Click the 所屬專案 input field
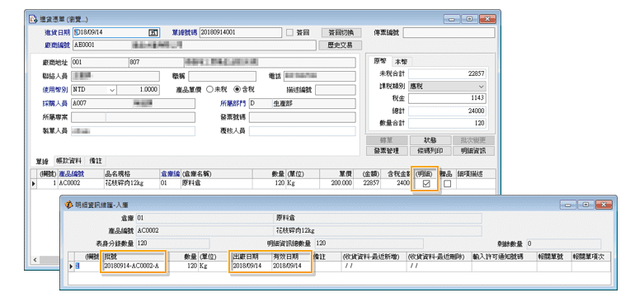The width and height of the screenshot is (644, 302). point(133,117)
